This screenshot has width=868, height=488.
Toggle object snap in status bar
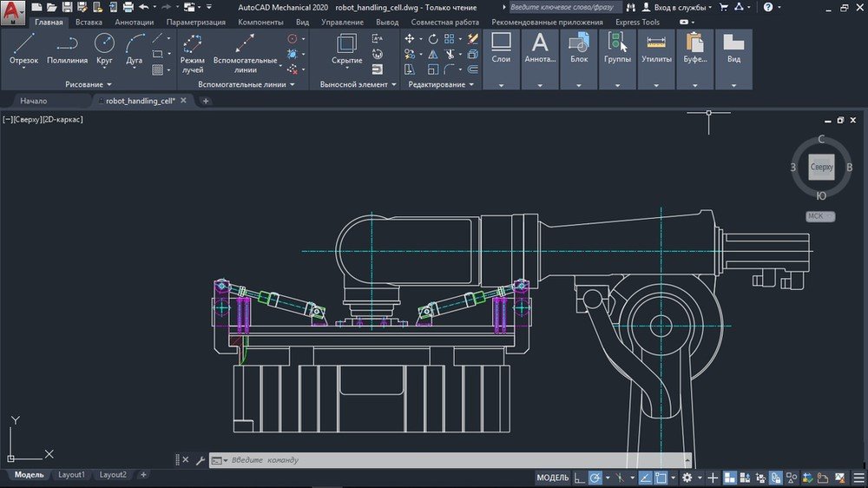coord(661,478)
